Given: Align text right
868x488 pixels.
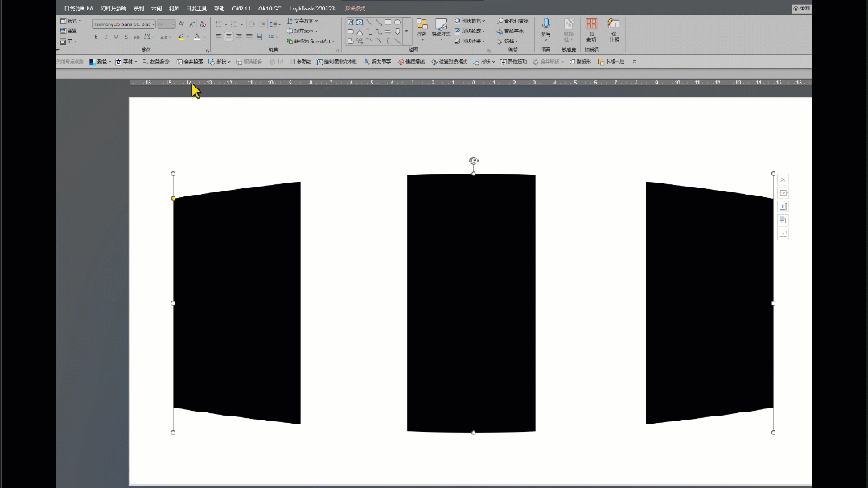Looking at the screenshot, I should click(x=239, y=37).
